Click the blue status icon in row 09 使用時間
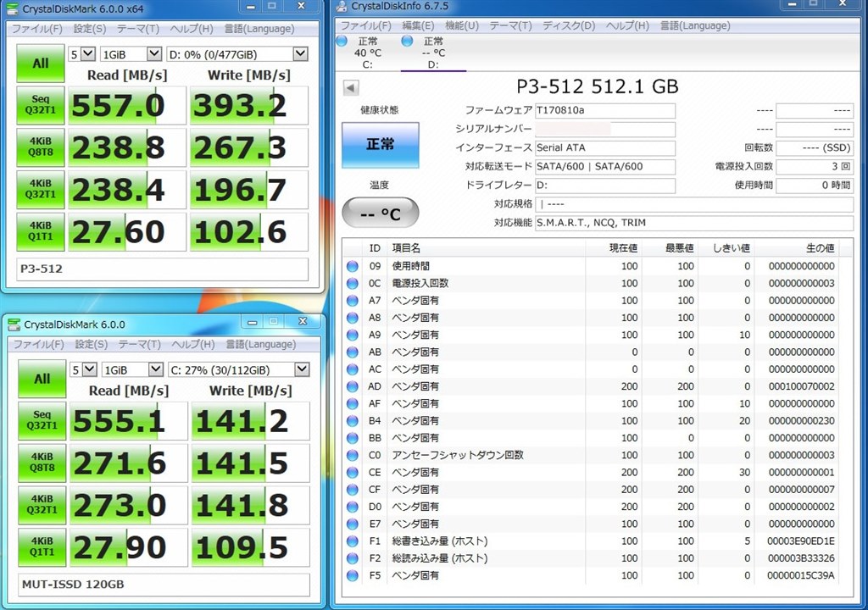 coord(352,266)
